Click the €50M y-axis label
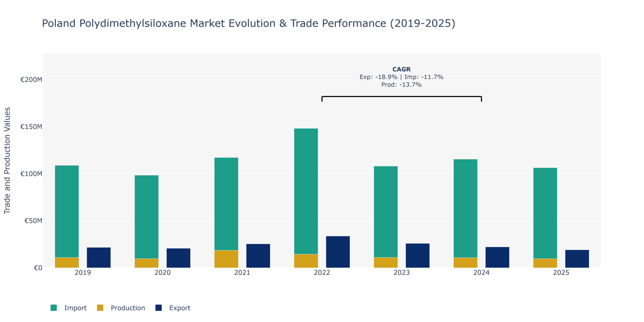The width and height of the screenshot is (644, 322). click(33, 221)
